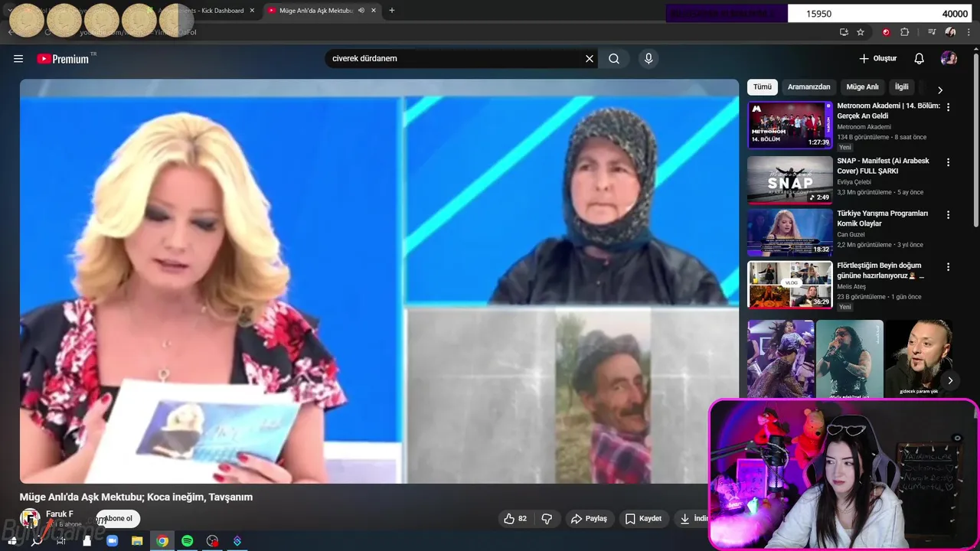Install or cast icon in address bar

(844, 32)
